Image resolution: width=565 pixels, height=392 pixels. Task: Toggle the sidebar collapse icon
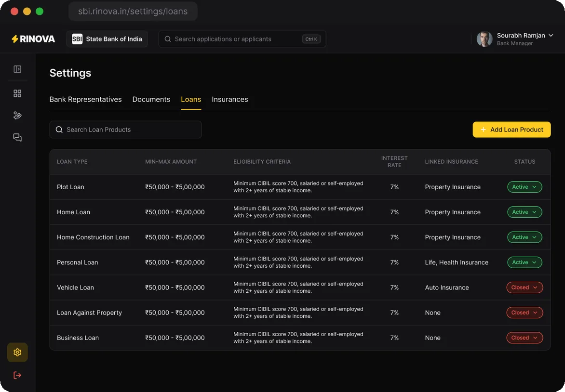coord(17,69)
